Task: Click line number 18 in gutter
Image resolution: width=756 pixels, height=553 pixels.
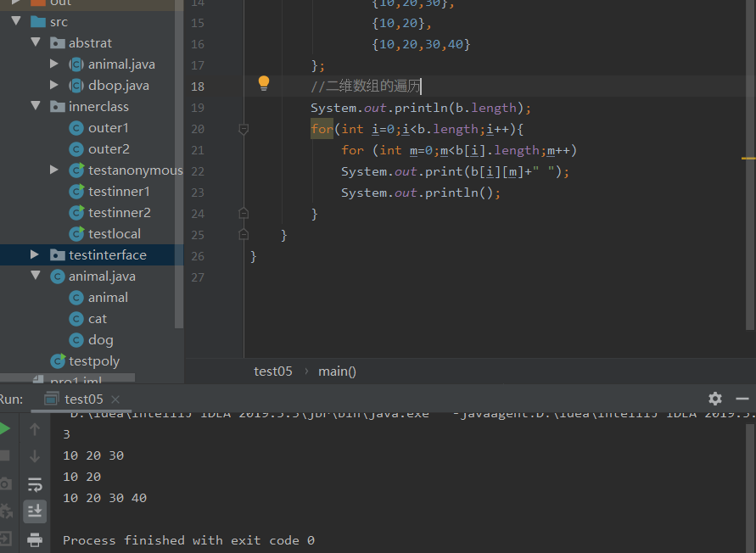Action: click(x=198, y=87)
